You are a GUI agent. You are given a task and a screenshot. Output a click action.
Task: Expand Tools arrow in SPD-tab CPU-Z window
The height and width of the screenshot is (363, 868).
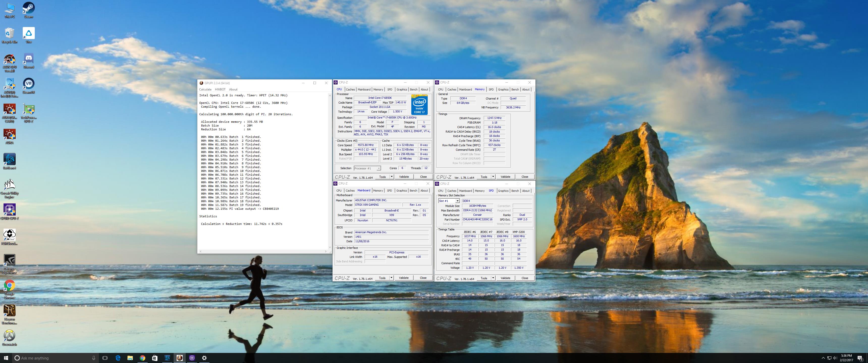click(493, 278)
